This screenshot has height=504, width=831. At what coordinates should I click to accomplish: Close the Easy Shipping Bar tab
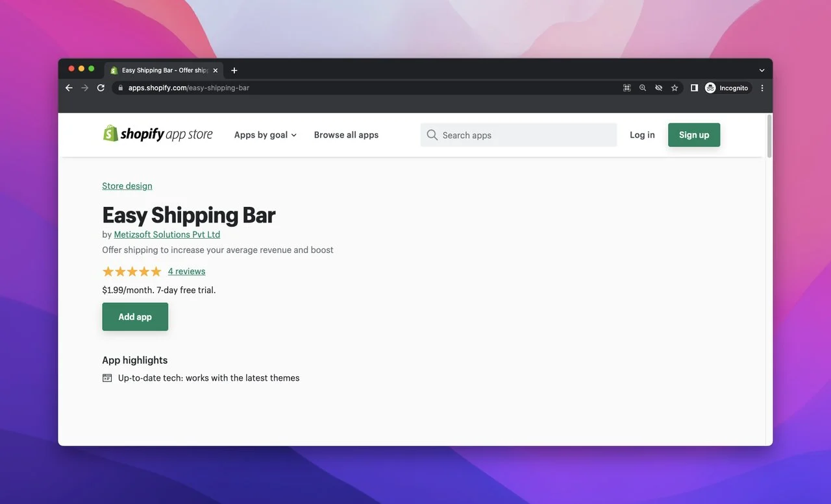point(216,70)
